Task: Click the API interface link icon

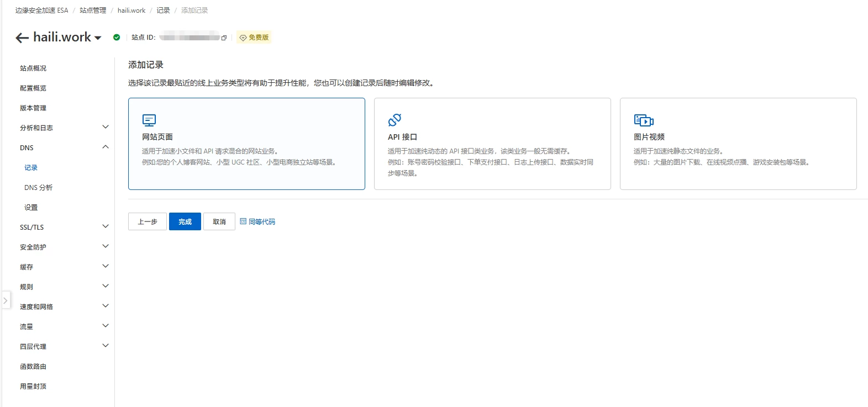Action: click(394, 120)
